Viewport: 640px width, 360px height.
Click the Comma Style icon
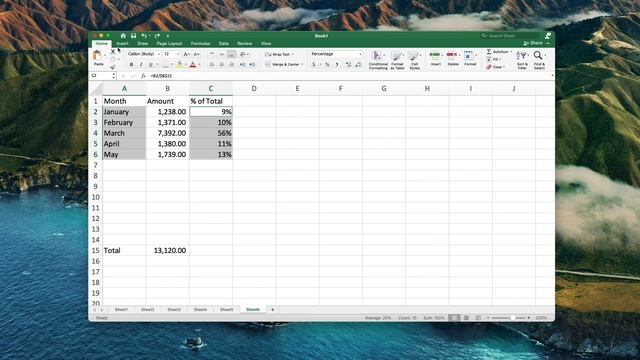pos(337,64)
